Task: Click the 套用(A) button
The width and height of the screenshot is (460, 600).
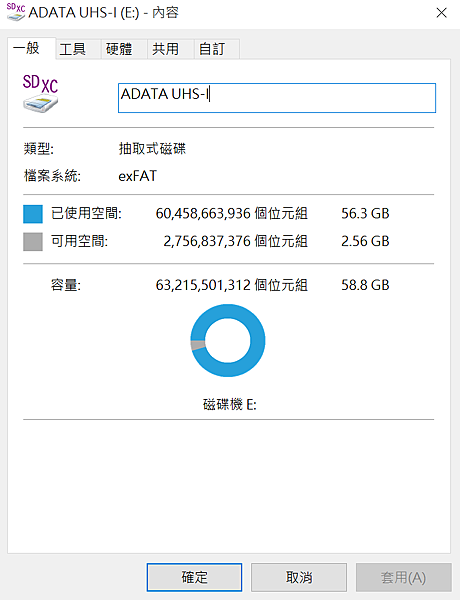Action: 404,577
